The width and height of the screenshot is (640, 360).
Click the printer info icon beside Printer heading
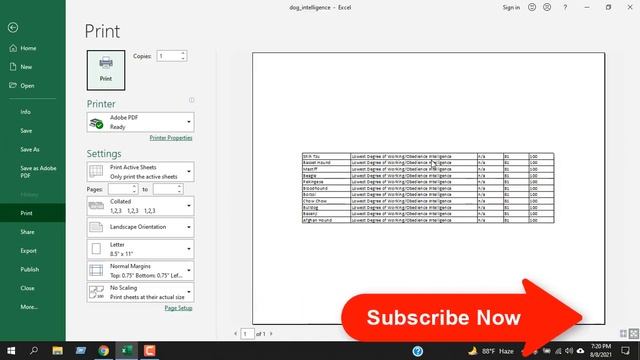click(x=191, y=100)
